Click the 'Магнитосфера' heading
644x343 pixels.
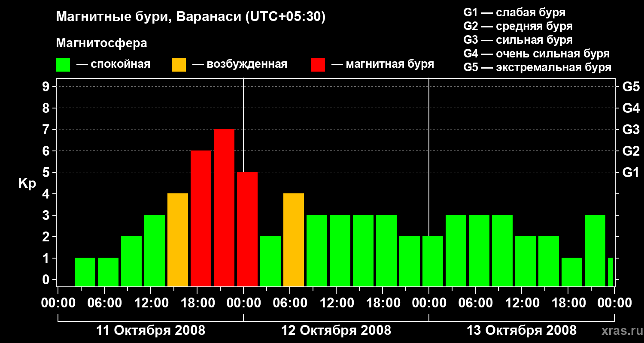pyautogui.click(x=102, y=43)
